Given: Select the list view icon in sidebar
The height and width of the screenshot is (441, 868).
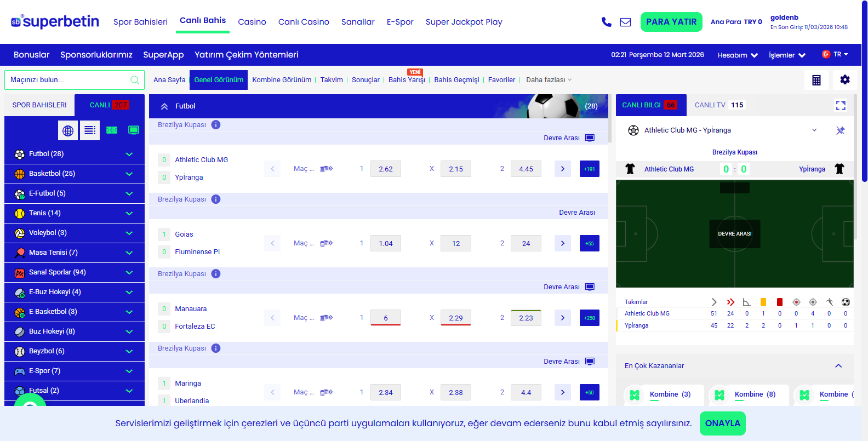Looking at the screenshot, I should (x=90, y=130).
